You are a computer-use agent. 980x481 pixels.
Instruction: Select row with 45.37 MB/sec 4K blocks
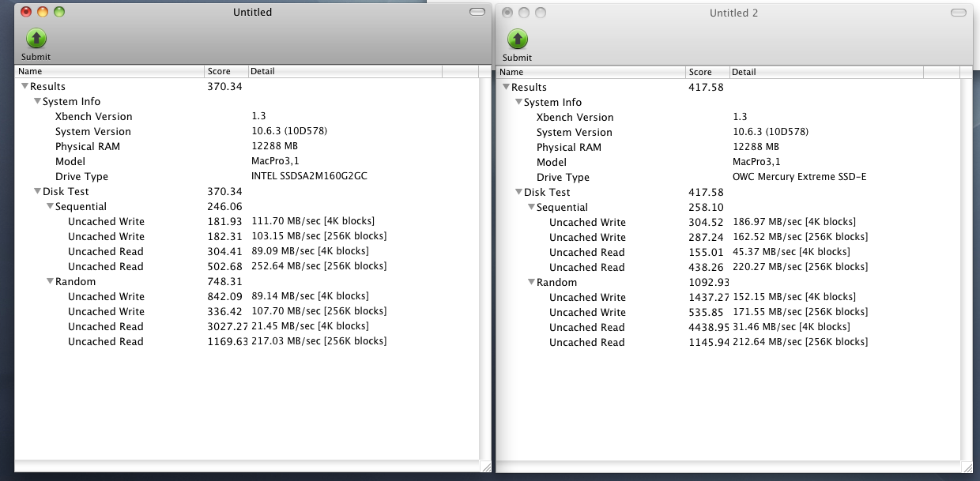click(x=728, y=252)
